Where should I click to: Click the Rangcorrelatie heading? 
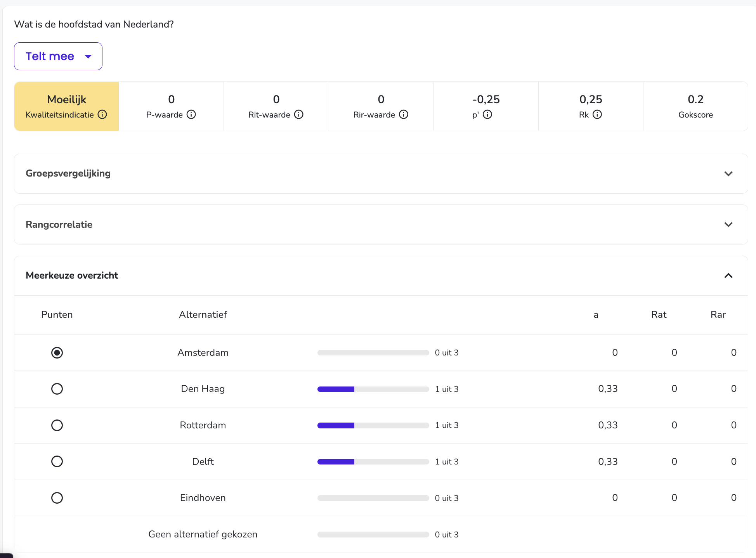[59, 225]
